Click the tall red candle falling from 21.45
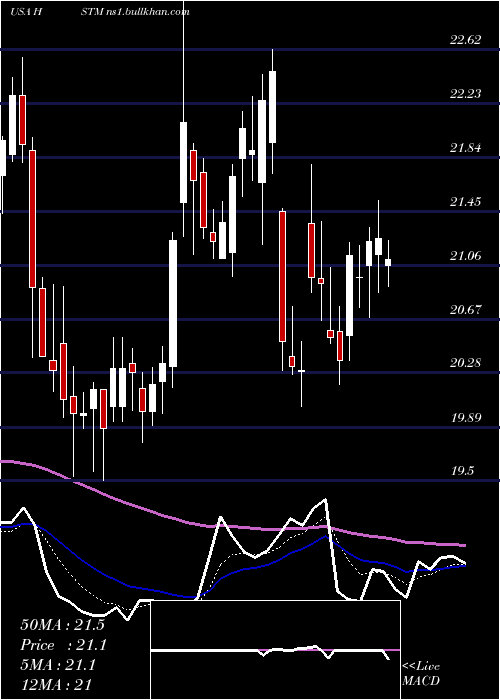 [x=282, y=277]
